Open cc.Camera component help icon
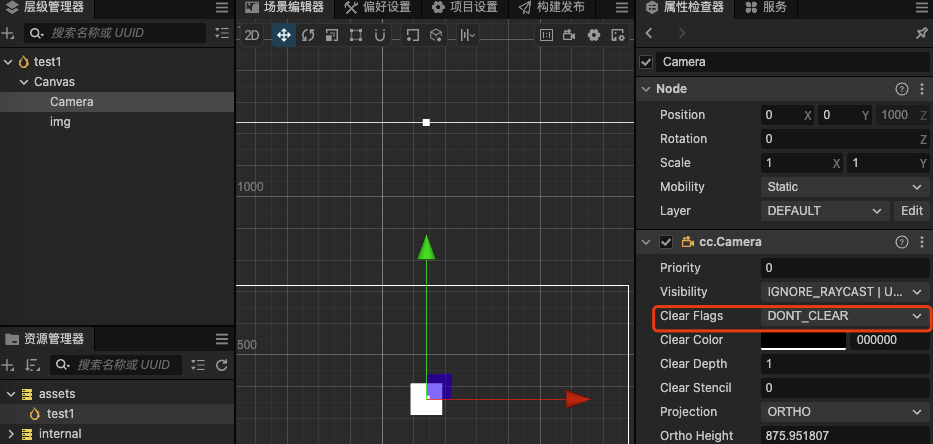The height and width of the screenshot is (444, 933). 902,242
